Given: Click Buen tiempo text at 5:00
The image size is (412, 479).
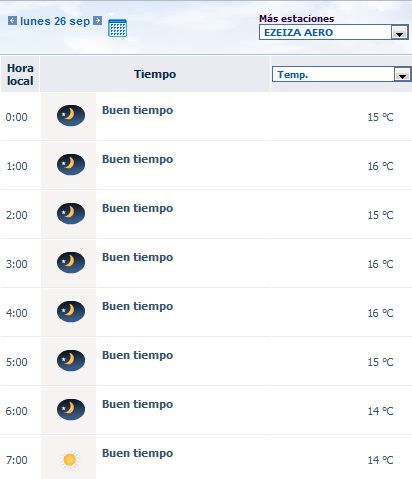Looking at the screenshot, I should [137, 355].
